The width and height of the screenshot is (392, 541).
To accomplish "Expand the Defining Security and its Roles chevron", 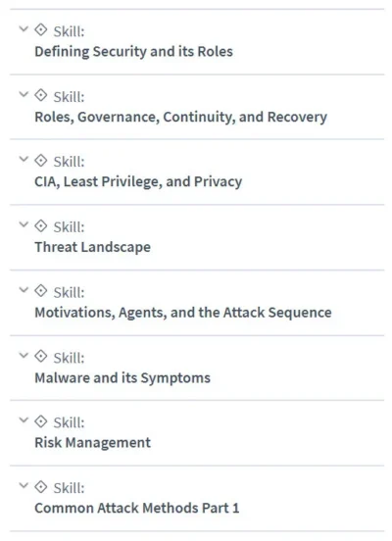I will (x=24, y=28).
